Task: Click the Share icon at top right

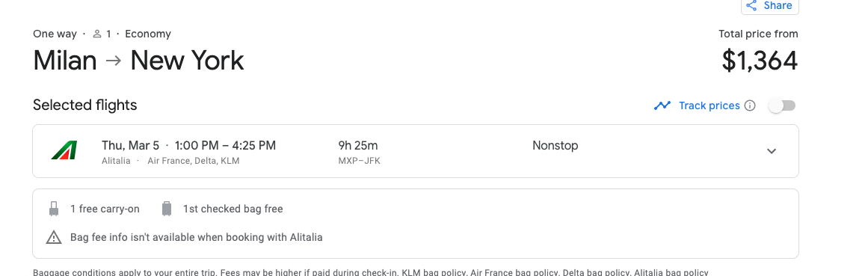Action: click(x=751, y=5)
